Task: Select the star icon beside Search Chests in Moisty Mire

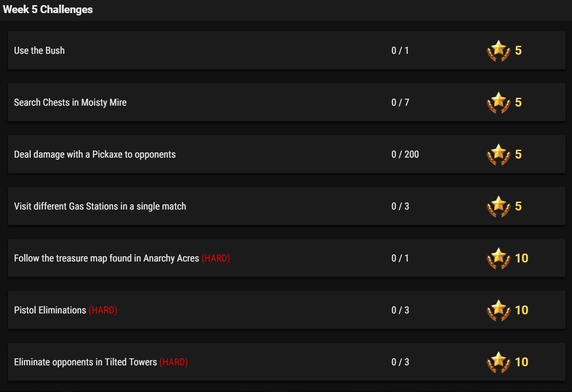Action: (499, 102)
